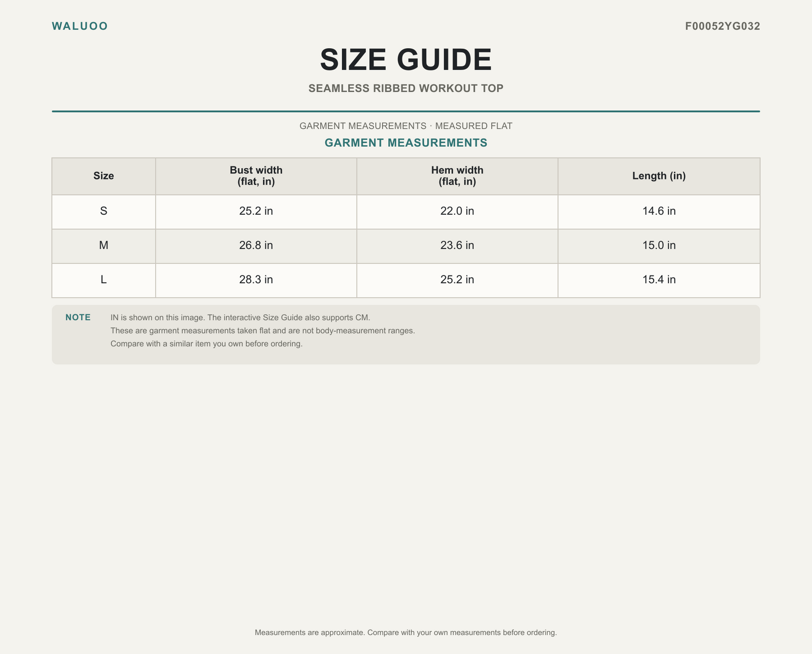This screenshot has width=812, height=654.
Task: Click length value 15.4 in
Action: (x=659, y=280)
